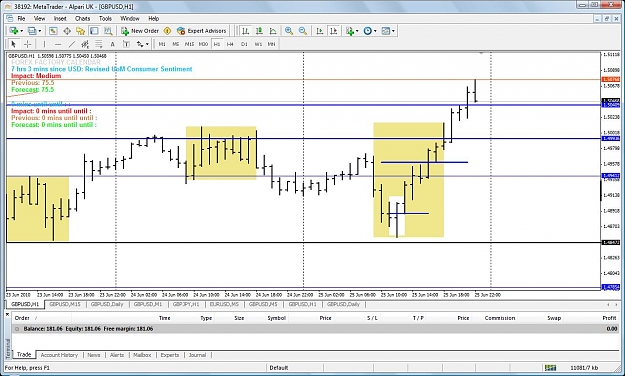The height and width of the screenshot is (376, 625).
Task: Click the Periods clock icon
Action: pos(368,31)
